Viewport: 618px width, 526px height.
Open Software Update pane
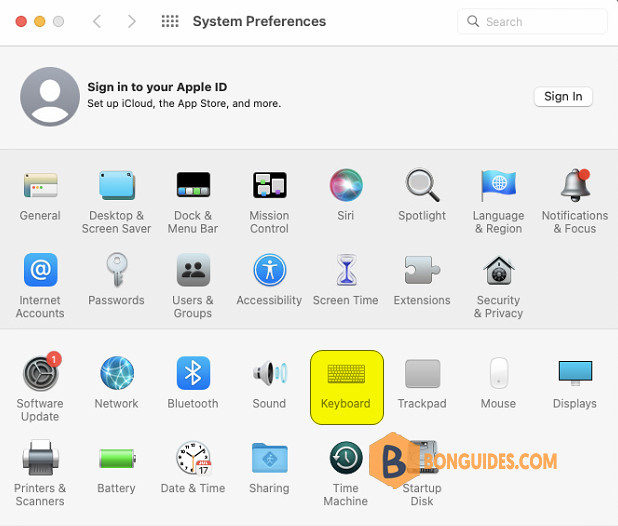pyautogui.click(x=40, y=387)
